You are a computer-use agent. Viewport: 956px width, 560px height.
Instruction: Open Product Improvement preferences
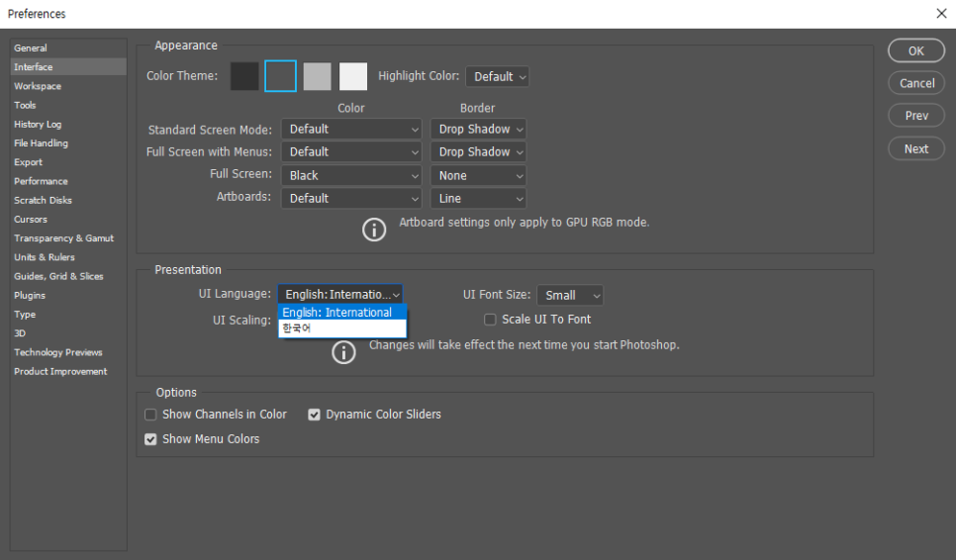pyautogui.click(x=68, y=371)
